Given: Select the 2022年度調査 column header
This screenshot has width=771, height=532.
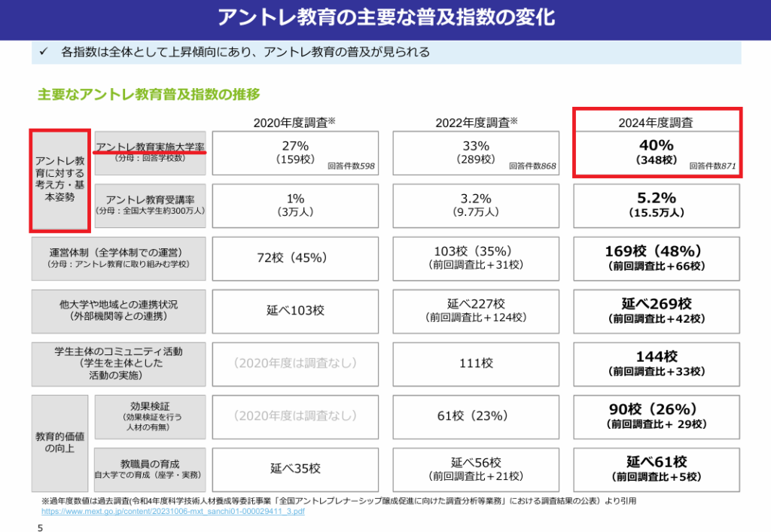Looking at the screenshot, I should point(477,122).
